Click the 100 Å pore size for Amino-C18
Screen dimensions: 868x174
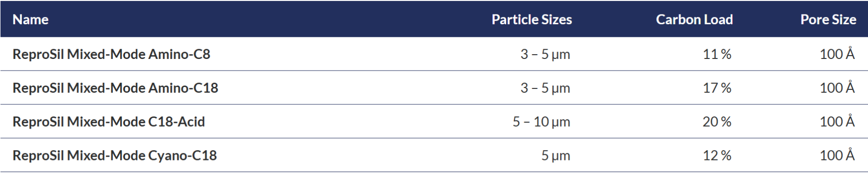[x=837, y=87]
